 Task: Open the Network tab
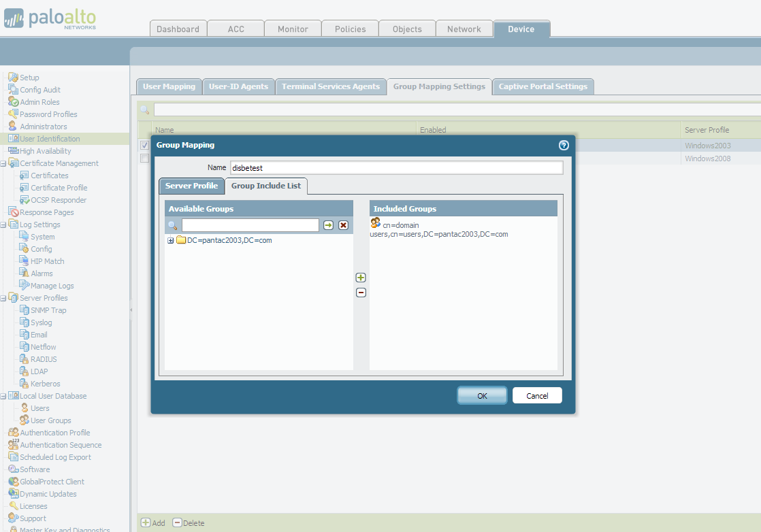coord(464,29)
